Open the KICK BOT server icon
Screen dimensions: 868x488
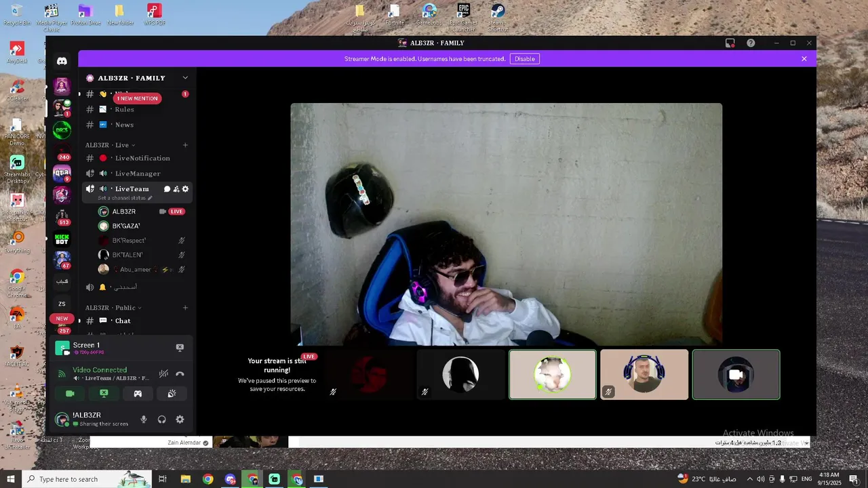pyautogui.click(x=62, y=239)
